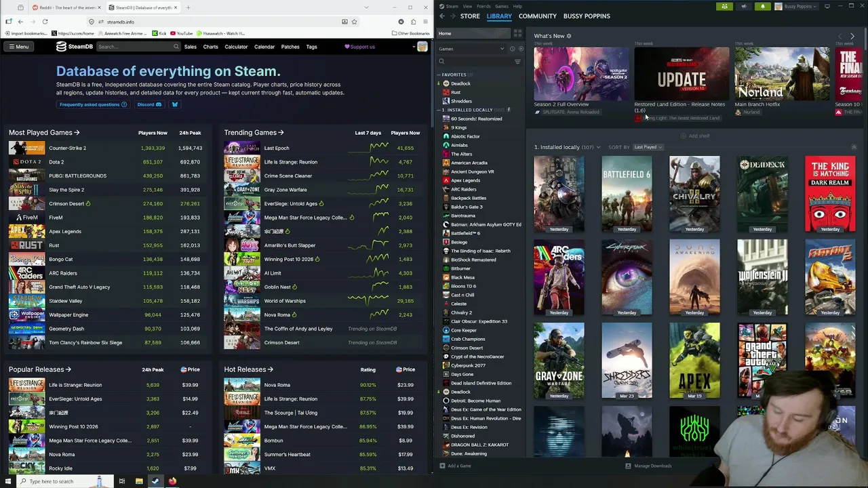Open Most Played Games section link

[x=44, y=133]
